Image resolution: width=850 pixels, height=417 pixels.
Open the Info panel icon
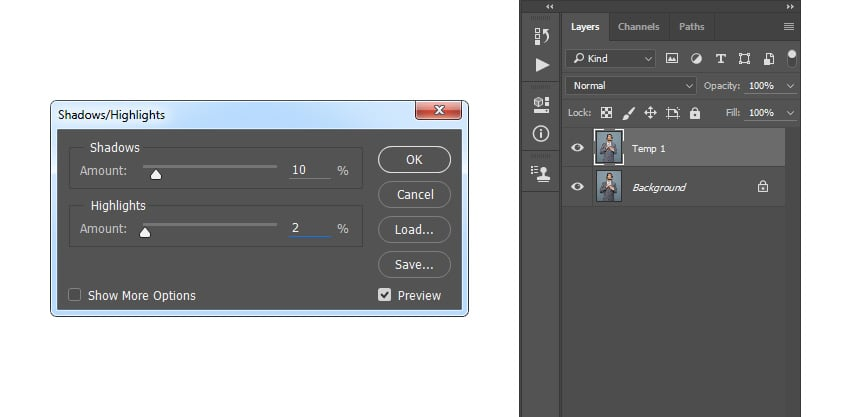(540, 133)
